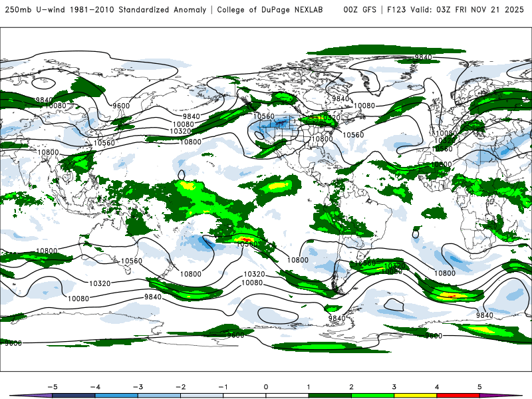532x399 pixels.
Task: Click the 10080 contour label south of Greenland
Action: tap(364, 106)
